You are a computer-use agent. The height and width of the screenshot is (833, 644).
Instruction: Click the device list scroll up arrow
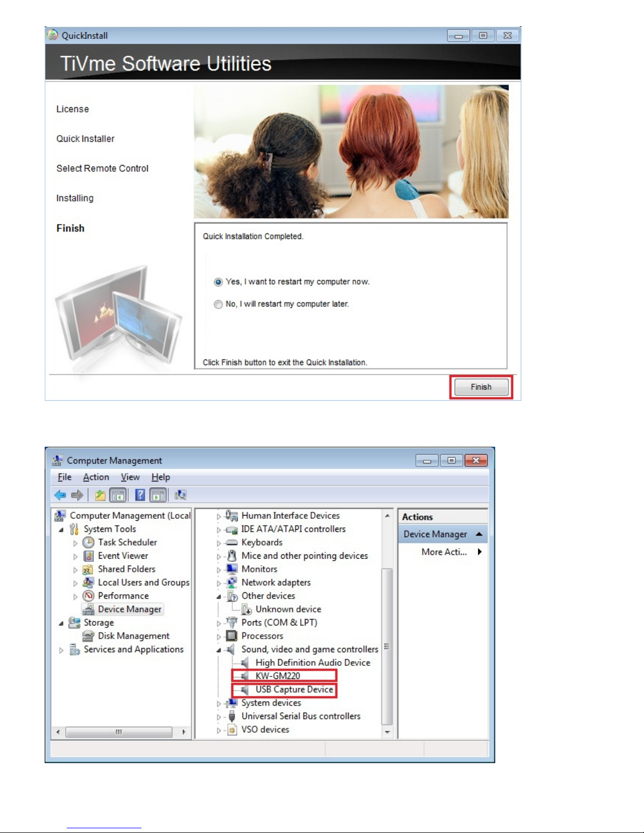pyautogui.click(x=387, y=516)
